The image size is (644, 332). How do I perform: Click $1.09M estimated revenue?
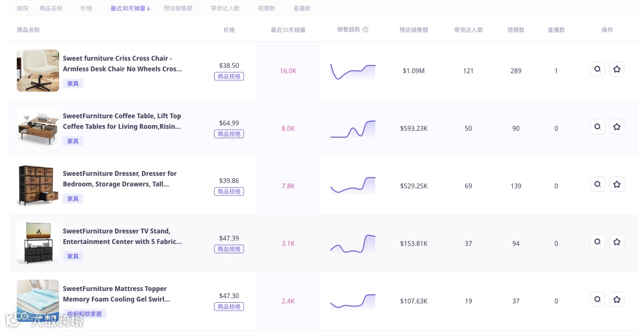[x=414, y=71]
